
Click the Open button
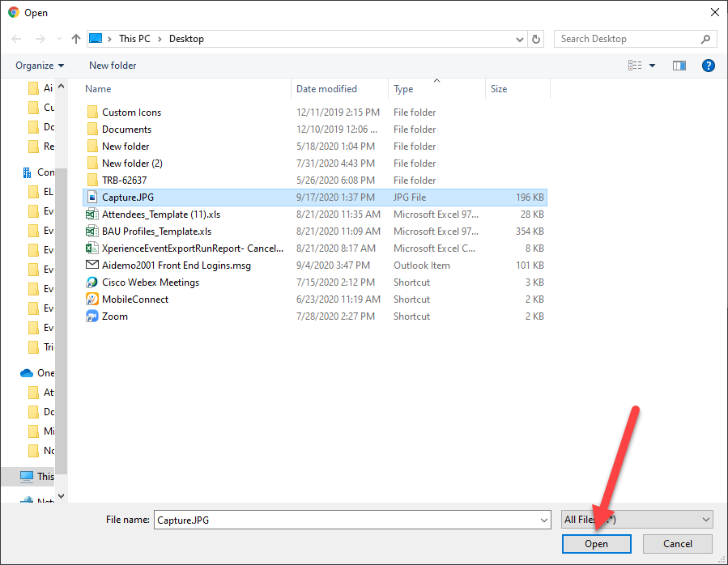596,544
